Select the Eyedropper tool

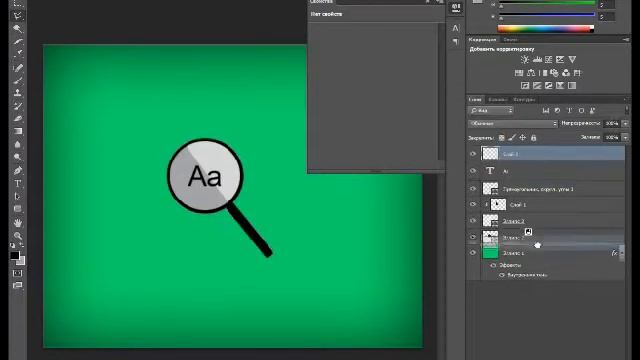pos(18,54)
